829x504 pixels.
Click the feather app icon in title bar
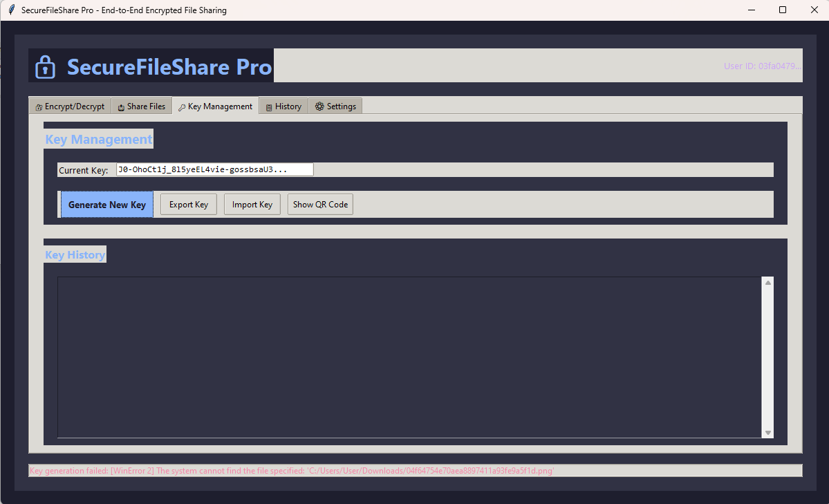tap(11, 10)
